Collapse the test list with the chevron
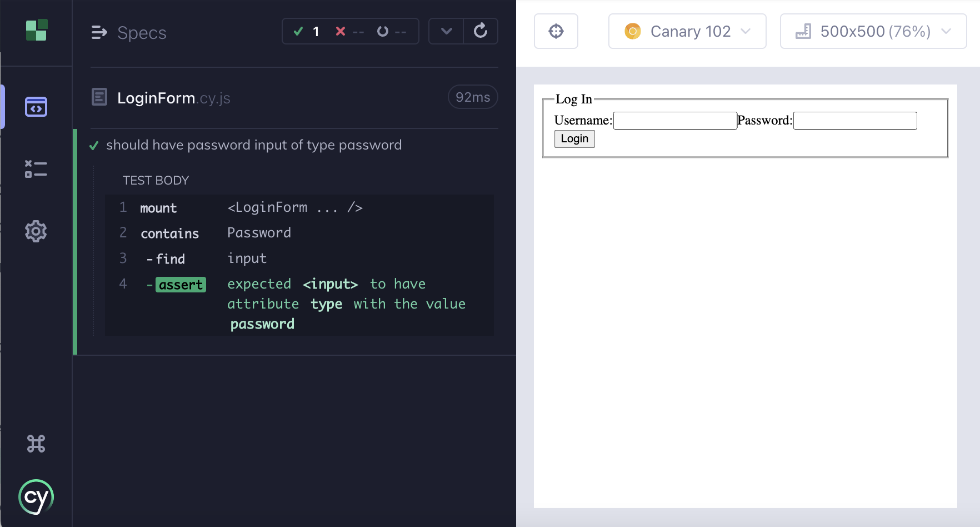The image size is (980, 527). [446, 31]
